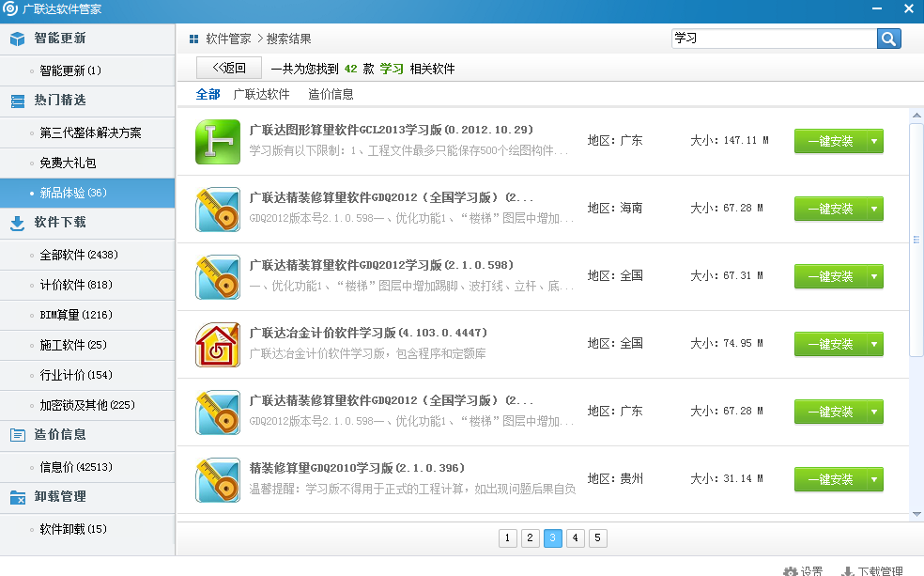Click 一键安装 for GDQ2012学习版 (2.1.0.598)
Viewport: 924px width, 576px height.
click(830, 276)
